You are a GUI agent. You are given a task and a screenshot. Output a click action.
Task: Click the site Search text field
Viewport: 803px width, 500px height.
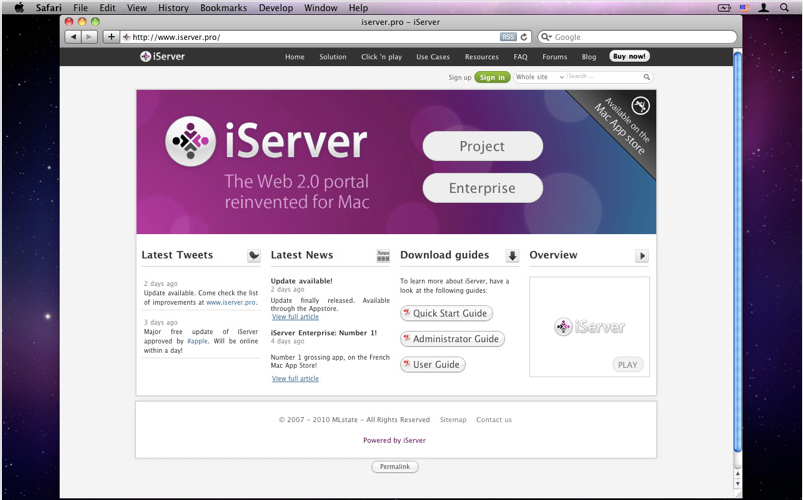(604, 77)
